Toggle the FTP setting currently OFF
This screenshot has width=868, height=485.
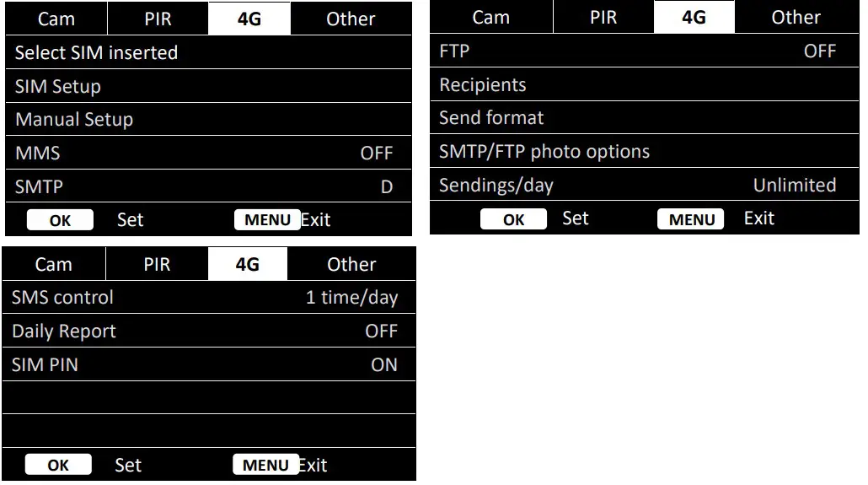click(x=636, y=51)
